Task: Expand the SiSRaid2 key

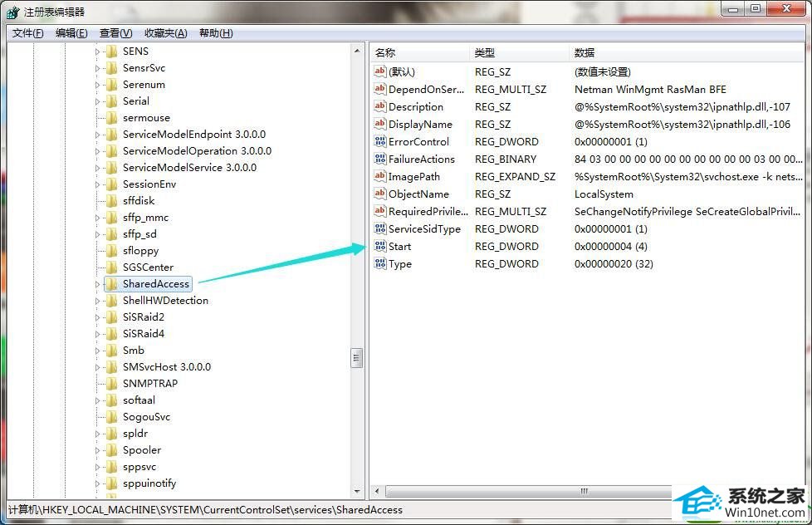Action: click(97, 317)
